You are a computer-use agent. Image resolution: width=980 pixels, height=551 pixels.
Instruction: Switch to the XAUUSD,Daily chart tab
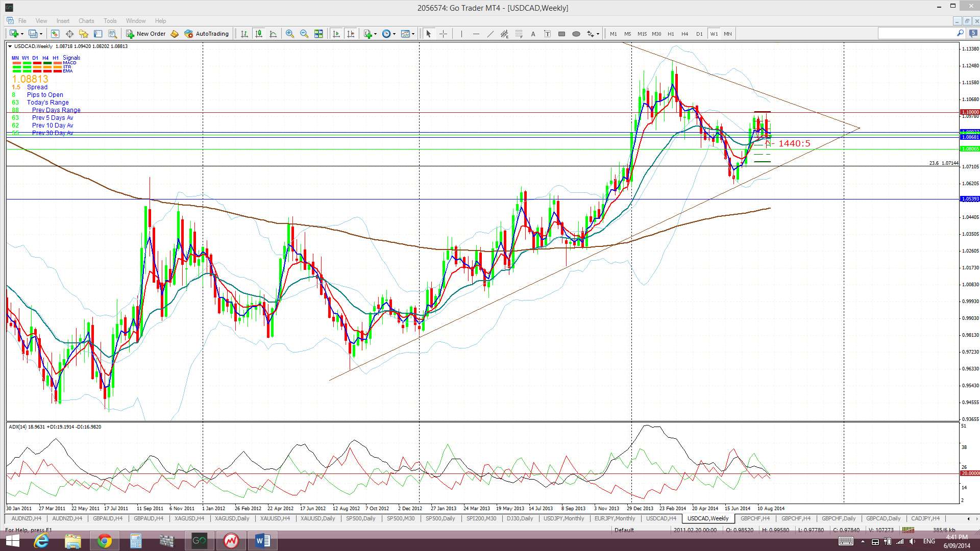[317, 518]
